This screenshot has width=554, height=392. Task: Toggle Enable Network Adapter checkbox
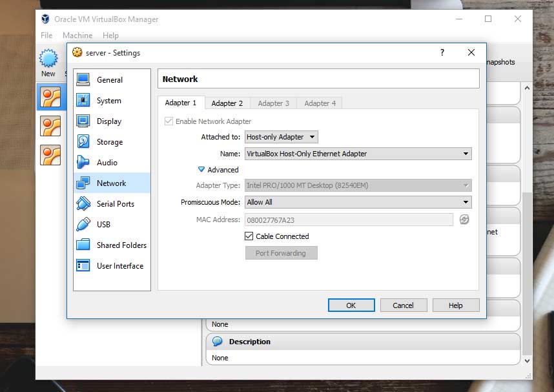tap(169, 121)
